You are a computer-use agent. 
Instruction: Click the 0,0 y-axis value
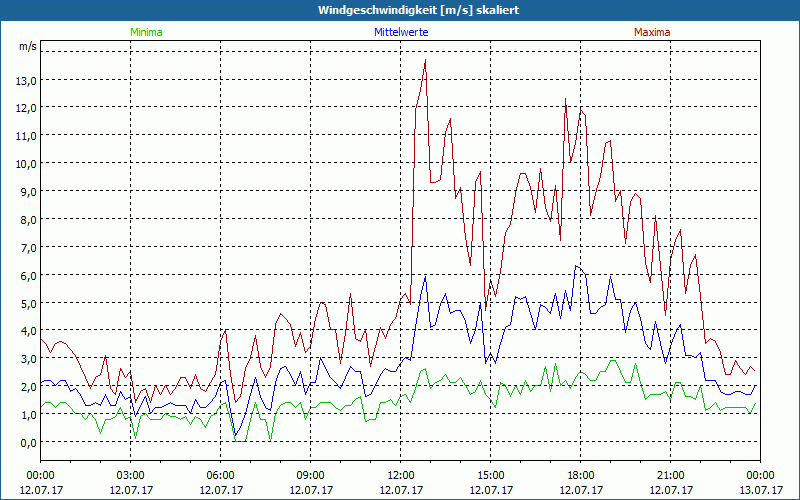[x=29, y=442]
